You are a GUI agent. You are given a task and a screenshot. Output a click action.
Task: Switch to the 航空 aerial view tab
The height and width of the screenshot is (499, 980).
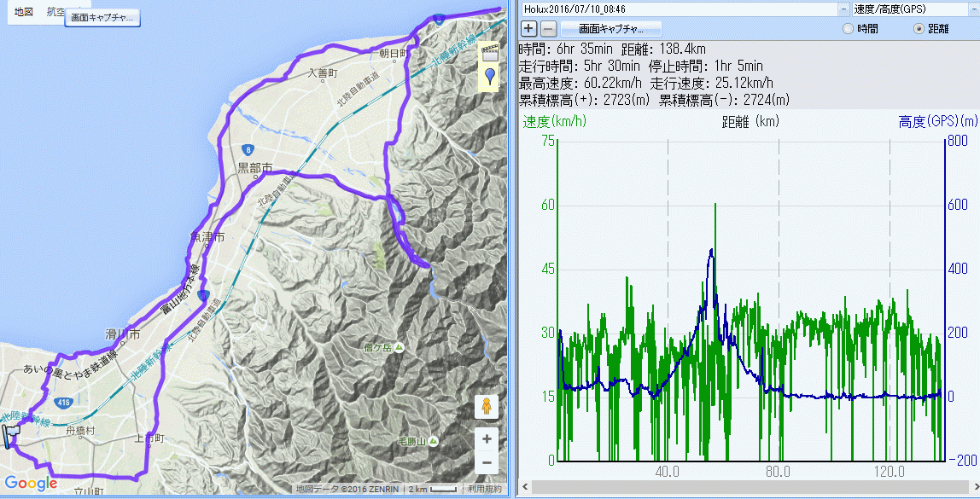click(55, 12)
